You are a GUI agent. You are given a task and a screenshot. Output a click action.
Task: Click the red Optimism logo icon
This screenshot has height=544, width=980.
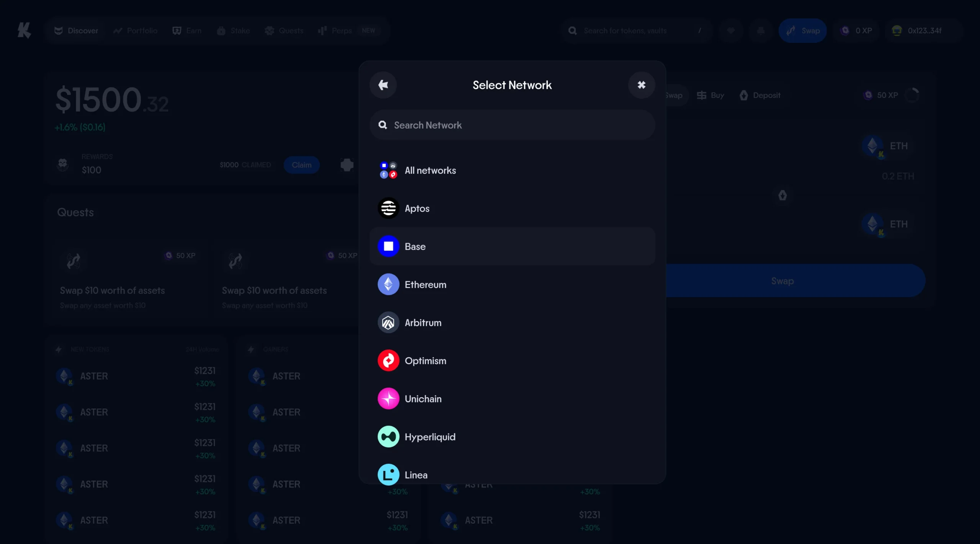388,361
